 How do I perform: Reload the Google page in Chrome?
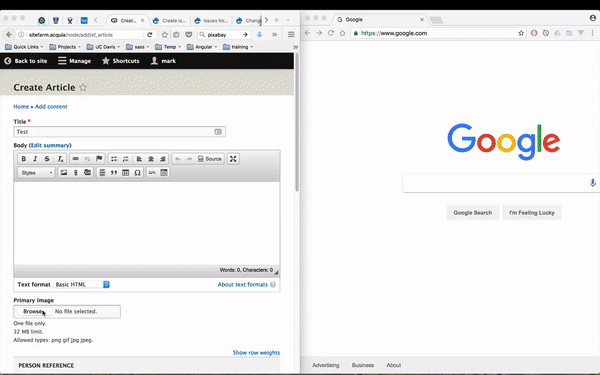331,33
